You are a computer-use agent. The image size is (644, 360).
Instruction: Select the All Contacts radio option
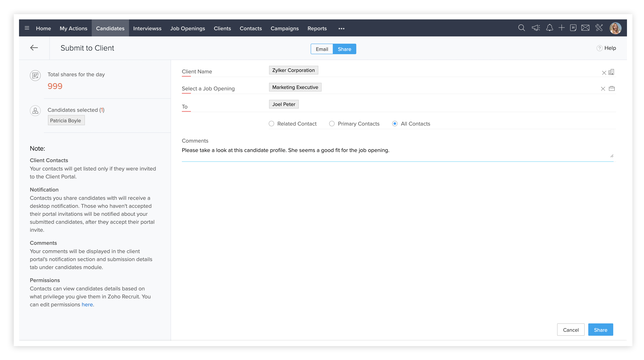point(395,124)
